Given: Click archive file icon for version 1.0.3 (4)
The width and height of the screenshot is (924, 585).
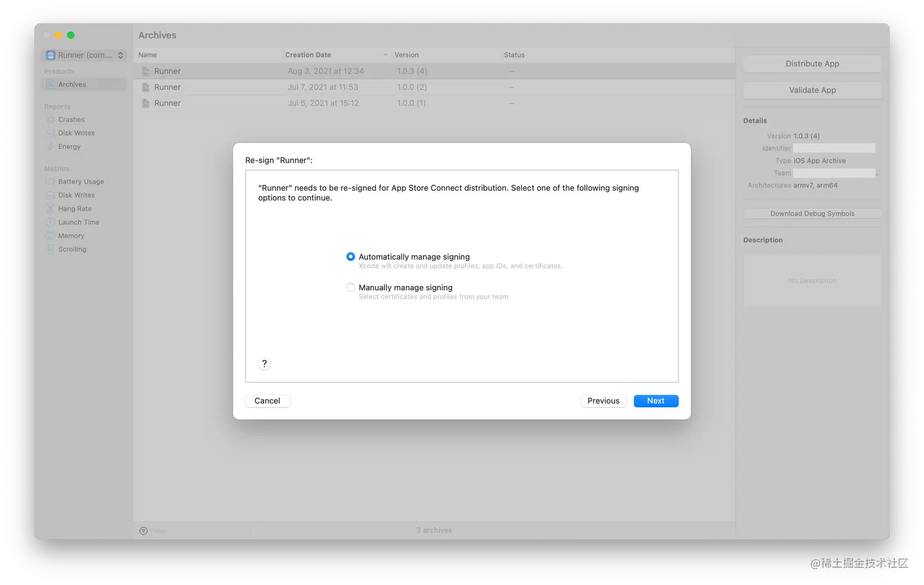Looking at the screenshot, I should (x=145, y=72).
